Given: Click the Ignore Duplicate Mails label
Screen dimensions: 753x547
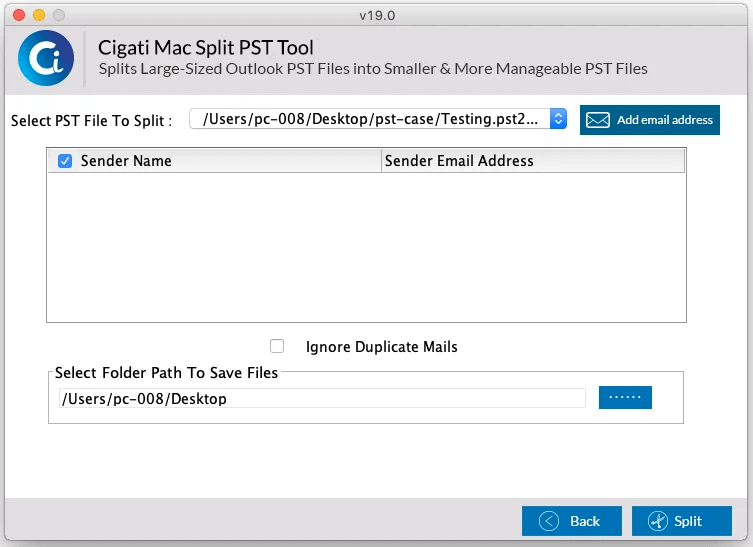Looking at the screenshot, I should [x=382, y=347].
